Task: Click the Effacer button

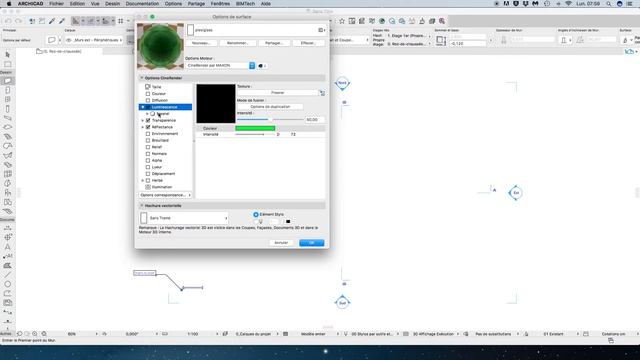Action: [x=308, y=43]
